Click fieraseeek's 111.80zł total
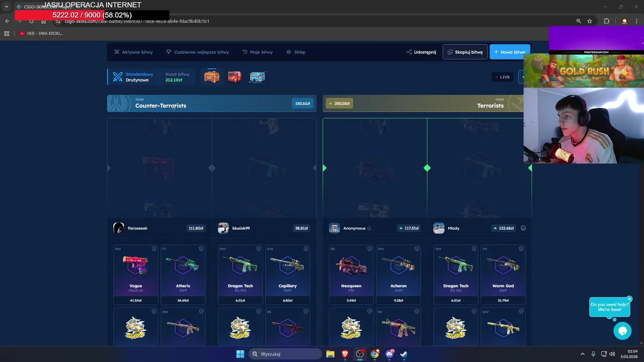 coord(196,228)
